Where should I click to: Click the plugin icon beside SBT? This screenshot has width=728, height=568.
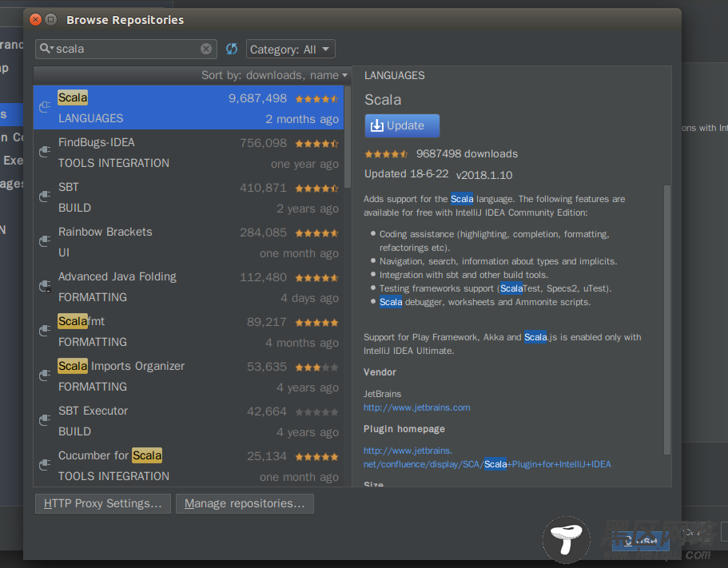pos(45,197)
